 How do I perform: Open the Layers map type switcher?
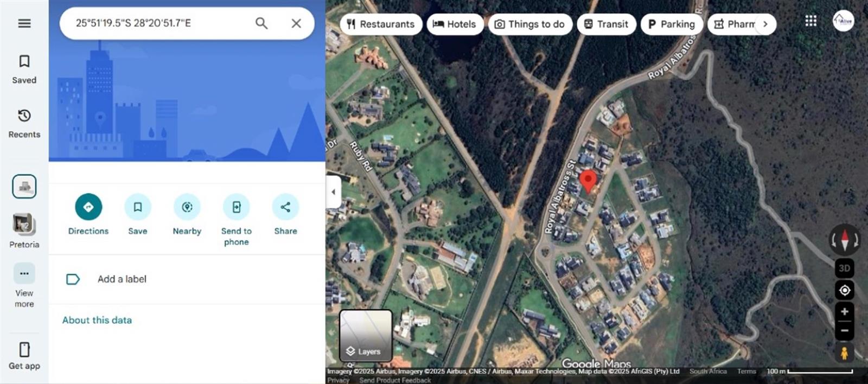click(x=366, y=336)
